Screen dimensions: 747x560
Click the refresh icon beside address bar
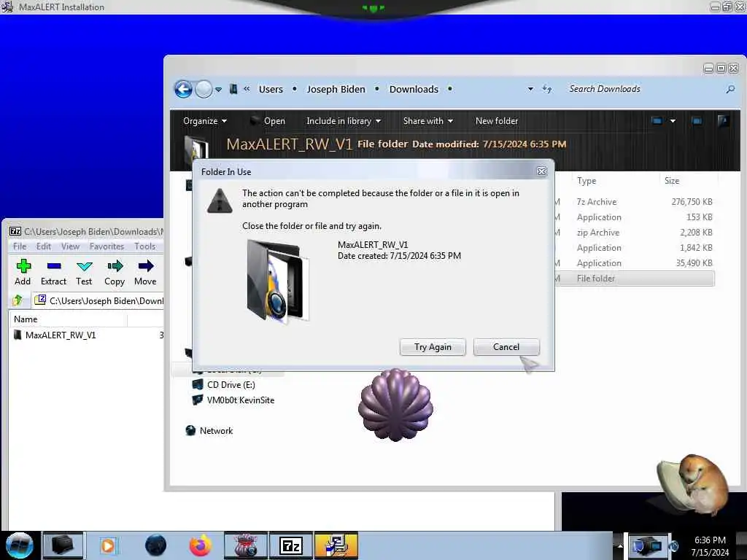click(x=547, y=89)
